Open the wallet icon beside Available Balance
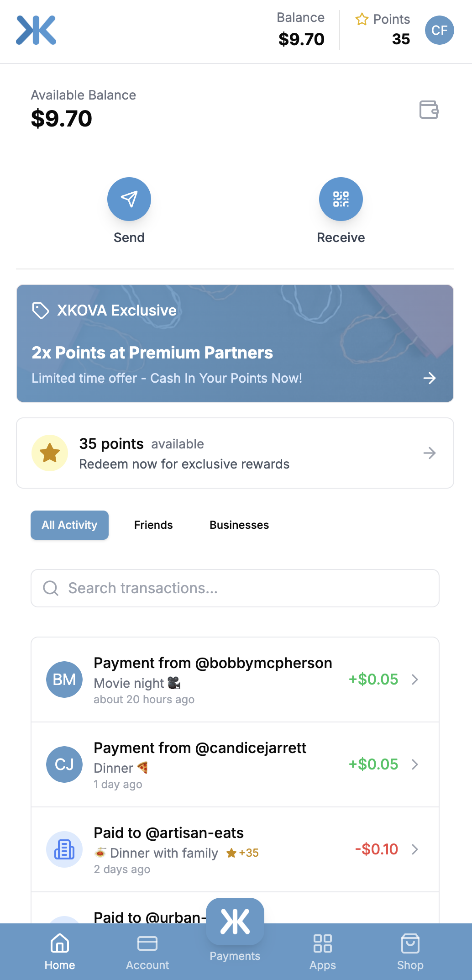The height and width of the screenshot is (980, 472). point(429,110)
